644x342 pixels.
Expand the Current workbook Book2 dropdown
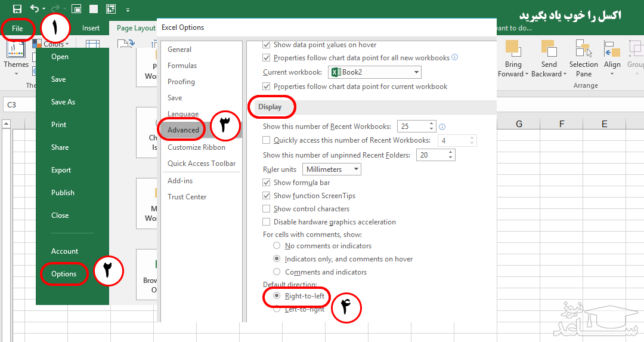(x=374, y=72)
